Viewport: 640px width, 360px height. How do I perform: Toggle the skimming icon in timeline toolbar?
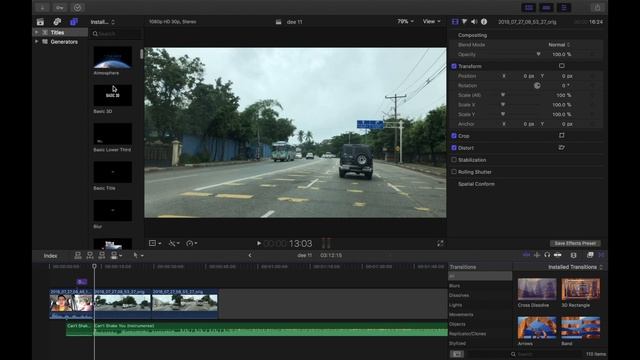(x=527, y=255)
